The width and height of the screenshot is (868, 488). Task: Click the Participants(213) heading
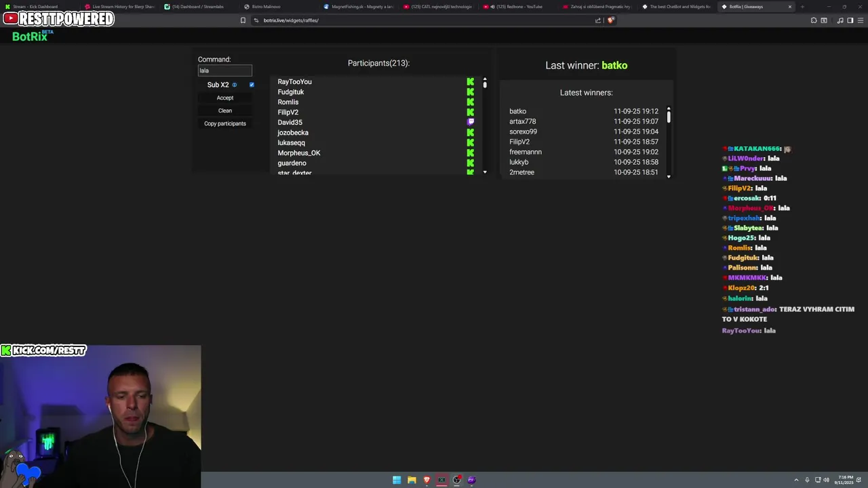pyautogui.click(x=378, y=63)
